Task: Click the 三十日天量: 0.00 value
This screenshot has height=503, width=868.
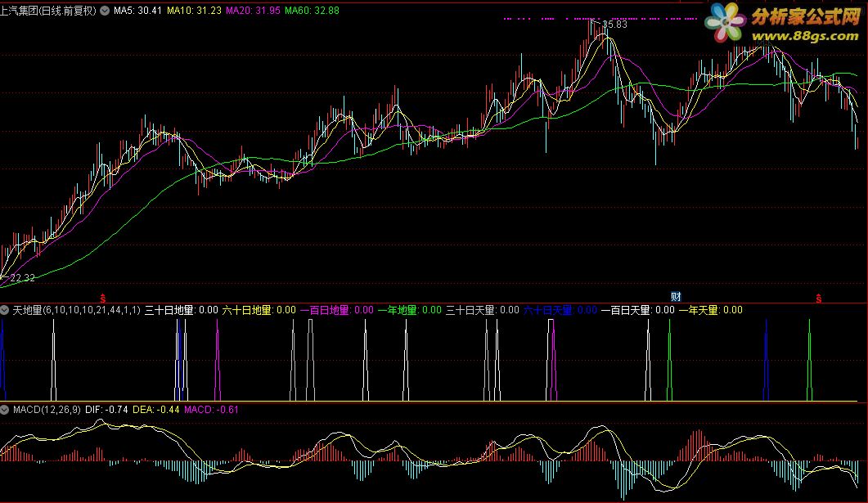Action: click(x=482, y=311)
